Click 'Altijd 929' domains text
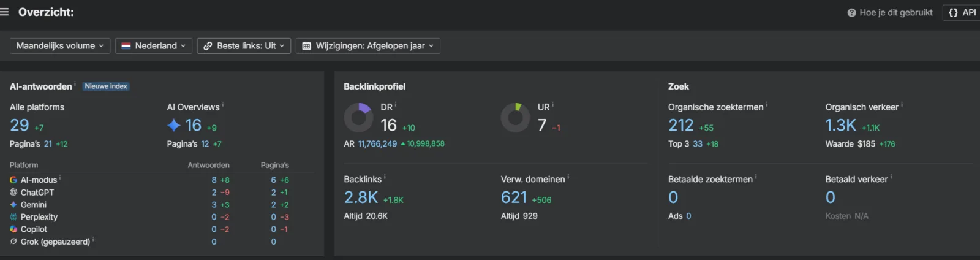The height and width of the screenshot is (260, 980). pos(519,216)
